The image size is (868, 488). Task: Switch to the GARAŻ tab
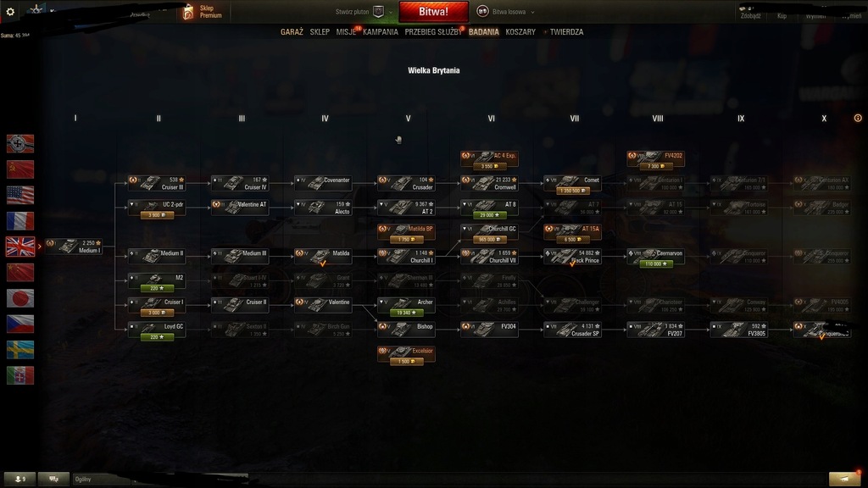click(292, 32)
